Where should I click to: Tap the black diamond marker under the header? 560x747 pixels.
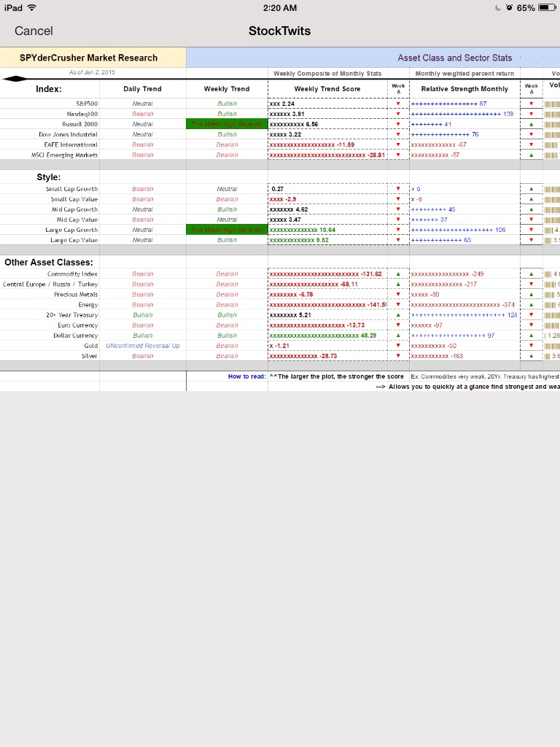click(x=15, y=79)
